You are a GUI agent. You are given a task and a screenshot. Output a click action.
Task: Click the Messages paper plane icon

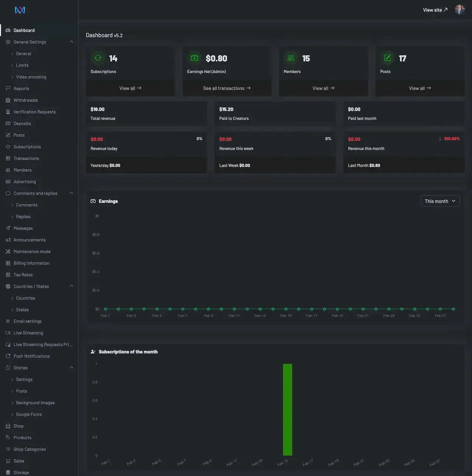pyautogui.click(x=8, y=228)
